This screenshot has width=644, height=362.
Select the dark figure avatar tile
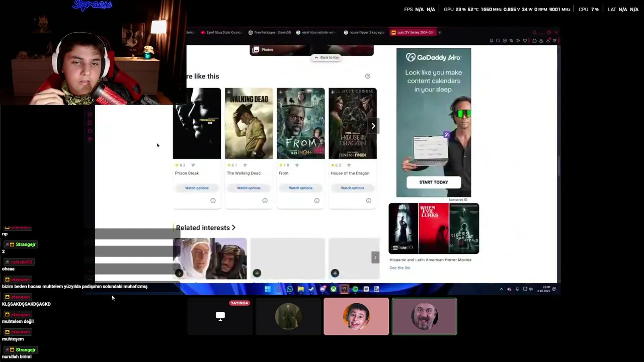[288, 316]
